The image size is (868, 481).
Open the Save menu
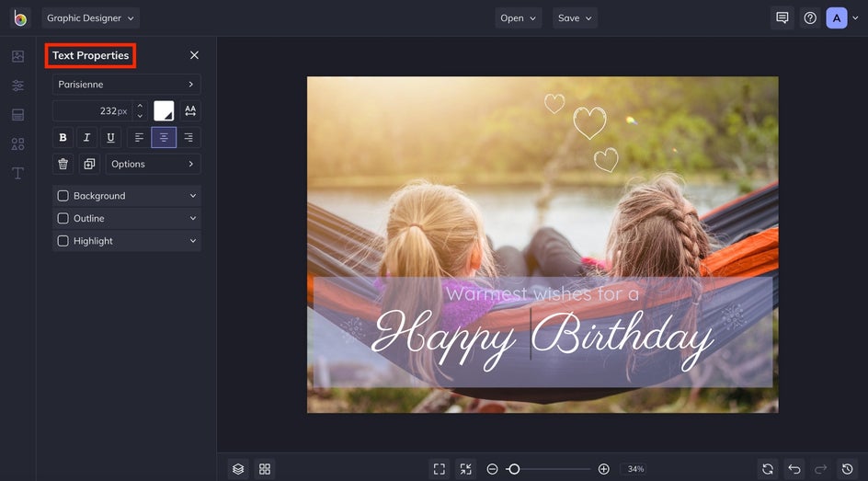(575, 18)
